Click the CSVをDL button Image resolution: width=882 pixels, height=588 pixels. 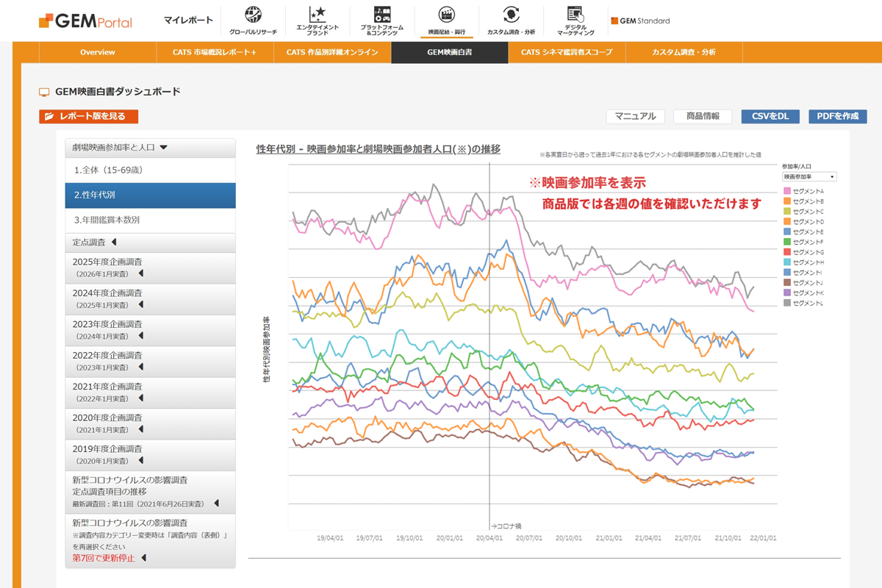[770, 116]
